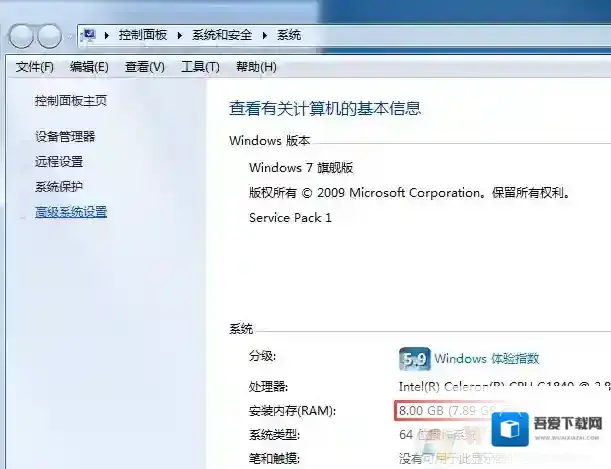This screenshot has width=611, height=469.
Task: Click the Microsoft Corporation copyright line
Action: click(410, 193)
